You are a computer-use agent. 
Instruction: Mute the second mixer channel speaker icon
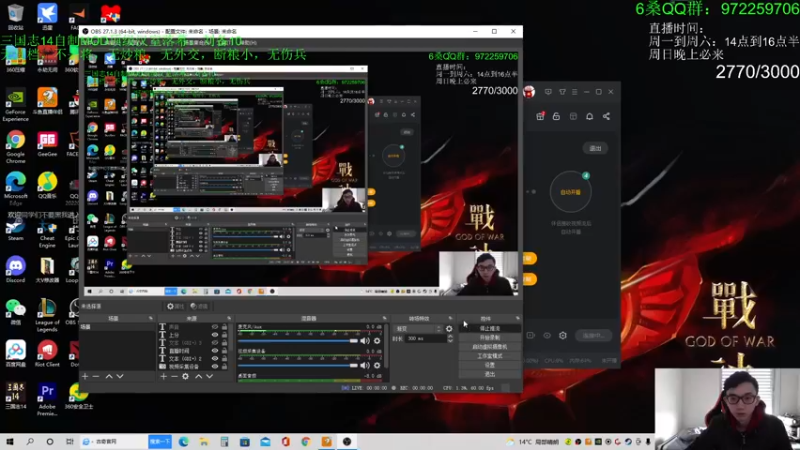click(x=365, y=365)
